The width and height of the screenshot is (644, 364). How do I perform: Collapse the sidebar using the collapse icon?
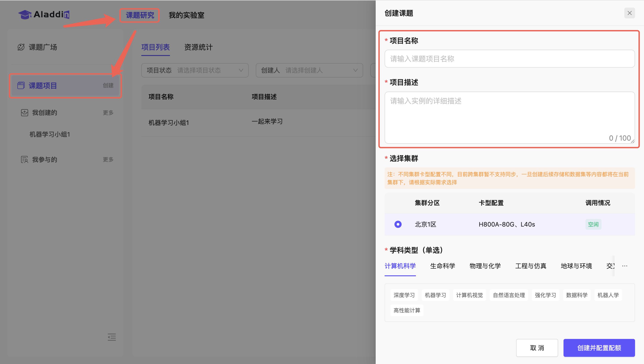[112, 337]
